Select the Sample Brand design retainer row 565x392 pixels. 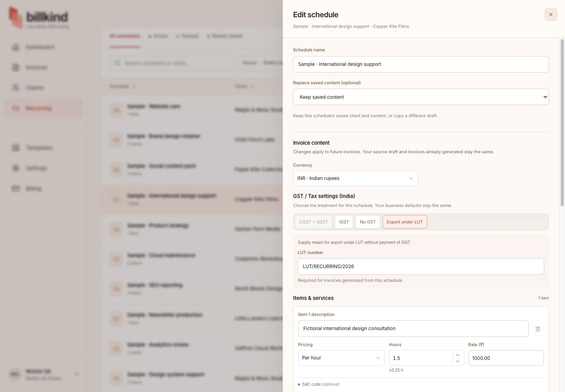point(192,140)
